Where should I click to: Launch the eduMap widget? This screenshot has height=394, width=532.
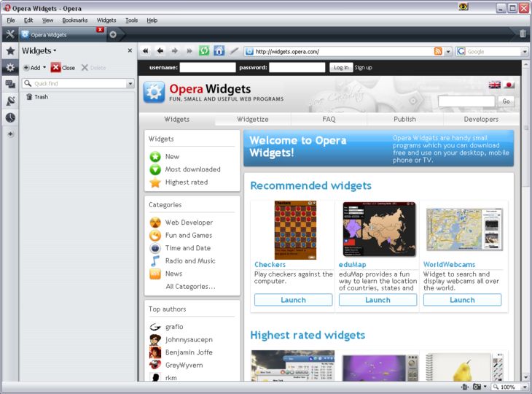pyautogui.click(x=378, y=300)
